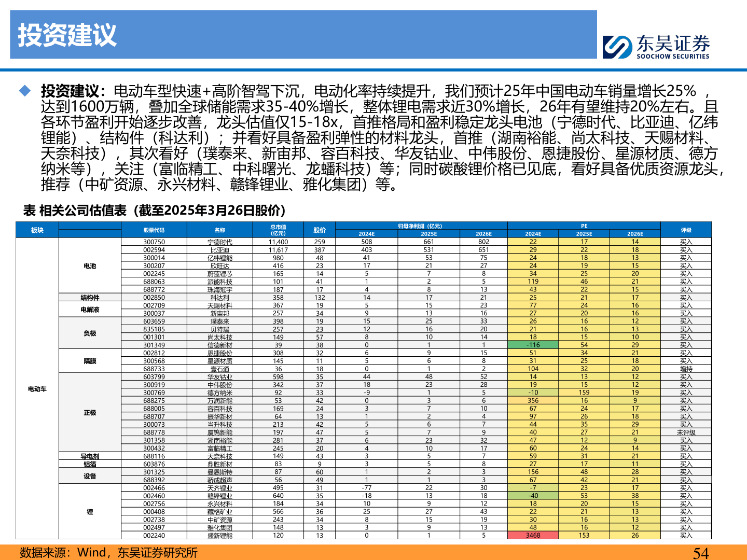747x560 pixels.
Task: Click stock code 688772 in the table
Action: 154,289
